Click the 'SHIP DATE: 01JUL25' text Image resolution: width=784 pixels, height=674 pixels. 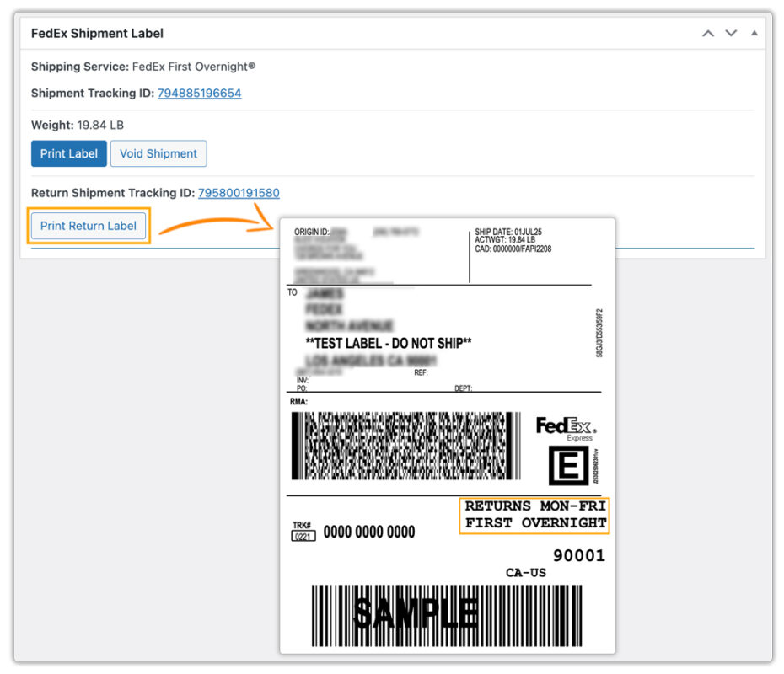[508, 232]
